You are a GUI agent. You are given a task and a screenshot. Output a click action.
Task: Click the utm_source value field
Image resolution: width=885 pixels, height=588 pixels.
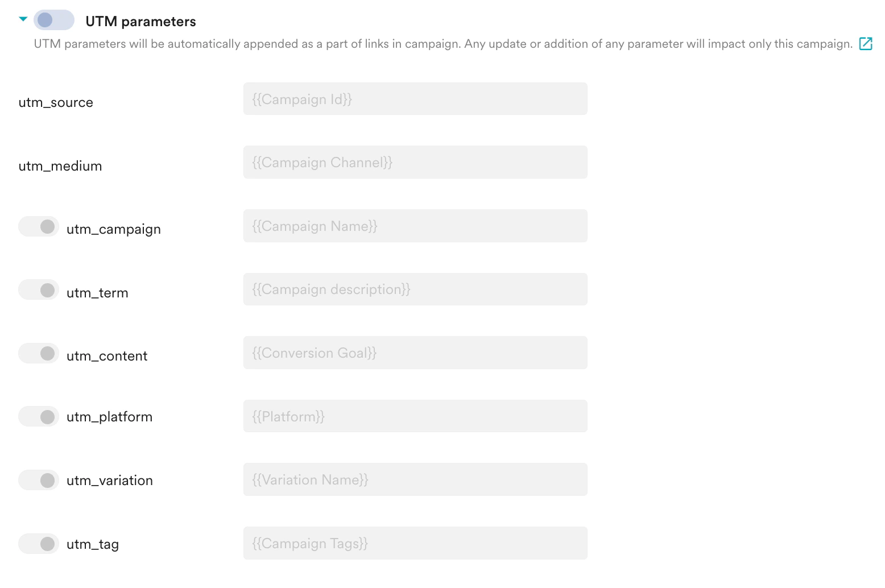click(x=415, y=99)
